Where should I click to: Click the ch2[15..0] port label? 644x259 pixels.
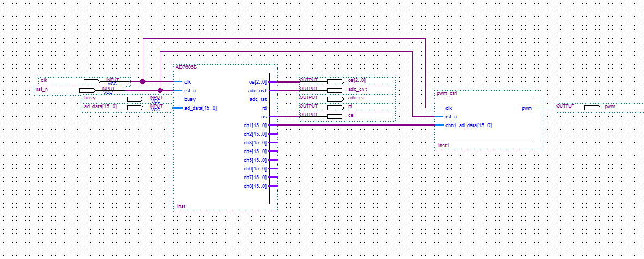(x=255, y=134)
